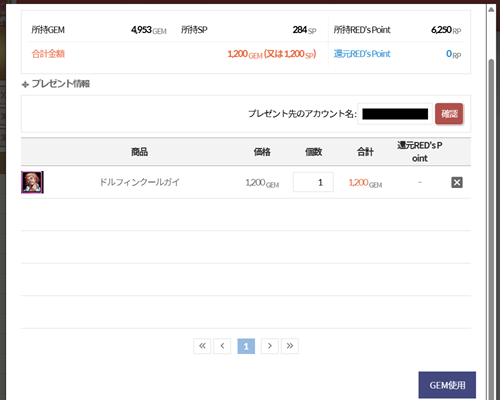
Task: Click the 所持GEM label
Action: [x=48, y=30]
